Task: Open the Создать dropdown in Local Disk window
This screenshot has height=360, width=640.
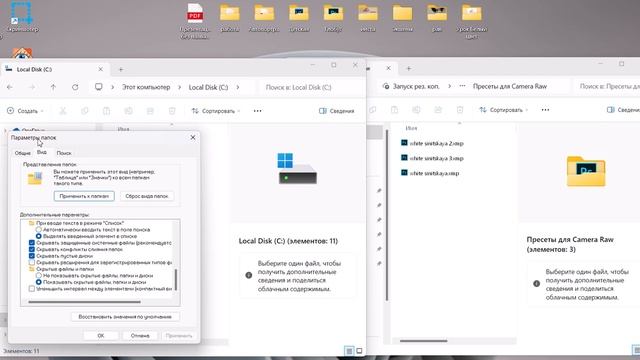Action: coord(25,111)
